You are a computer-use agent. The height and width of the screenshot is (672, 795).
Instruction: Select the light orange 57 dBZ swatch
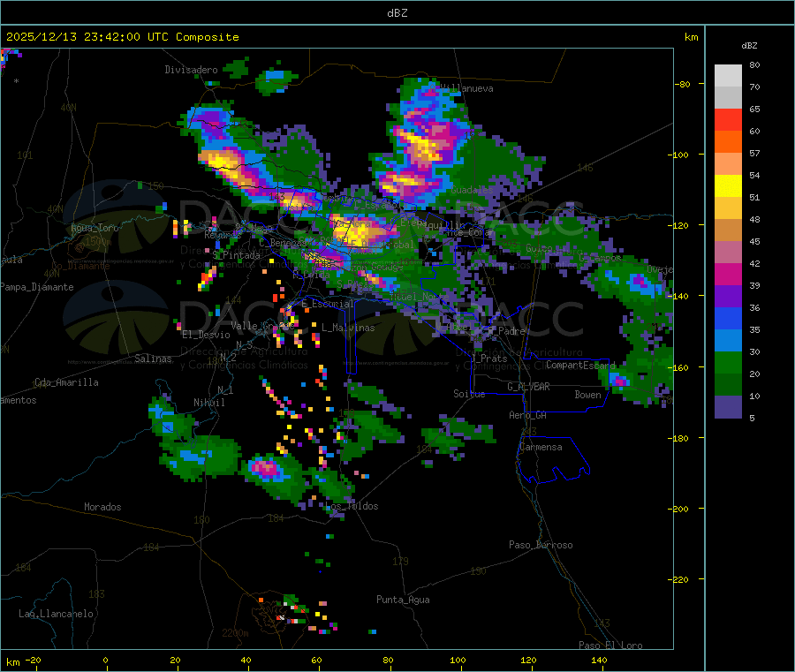tap(728, 163)
